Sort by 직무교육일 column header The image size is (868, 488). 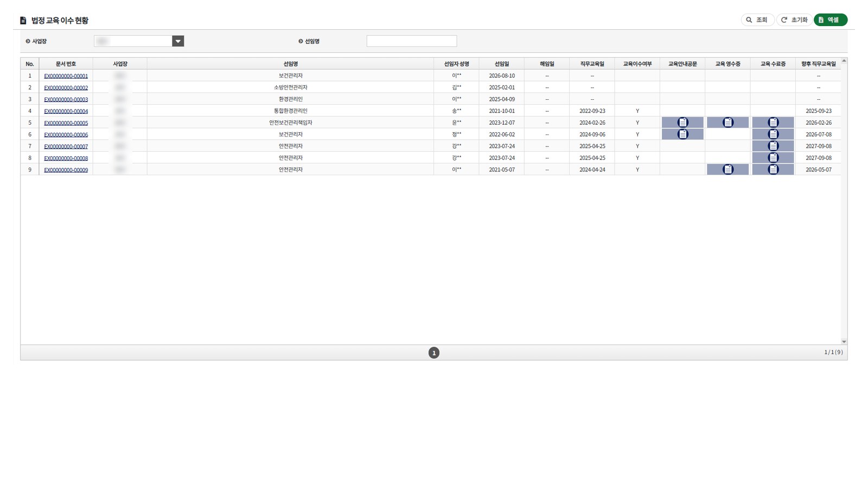tap(592, 64)
